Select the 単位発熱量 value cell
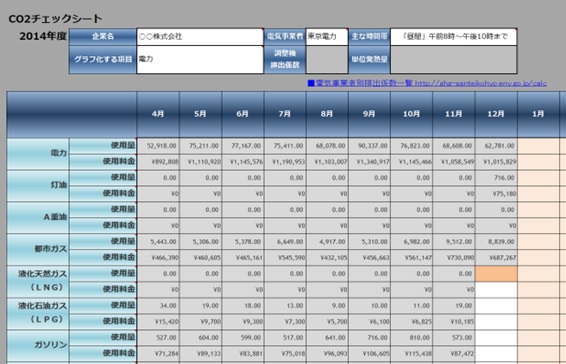This screenshot has height=364, width=566. pos(454,60)
